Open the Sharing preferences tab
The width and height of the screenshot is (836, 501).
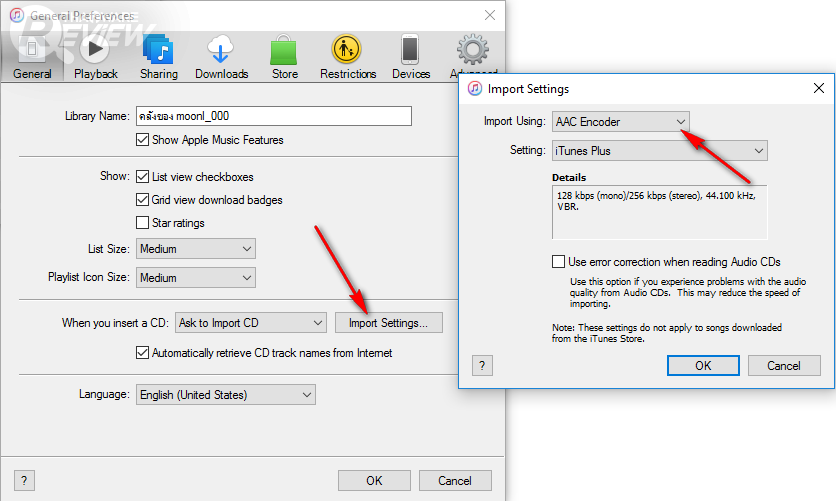pos(158,56)
